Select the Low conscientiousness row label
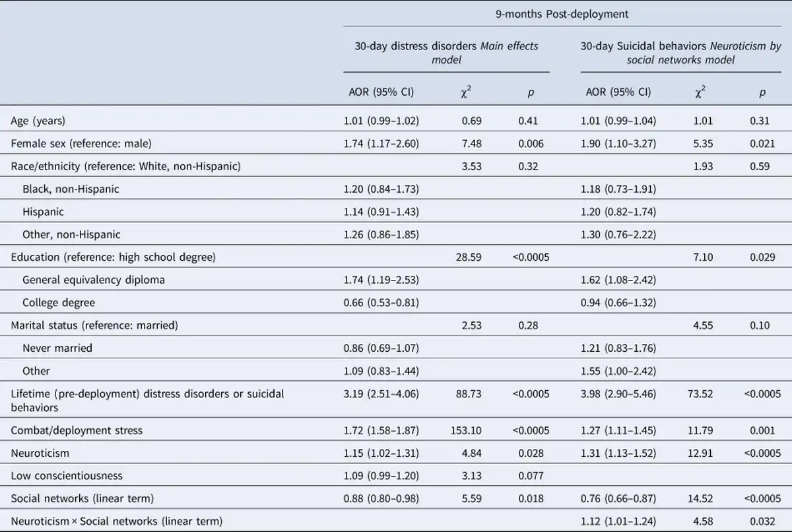The width and height of the screenshot is (792, 532). tap(67, 476)
